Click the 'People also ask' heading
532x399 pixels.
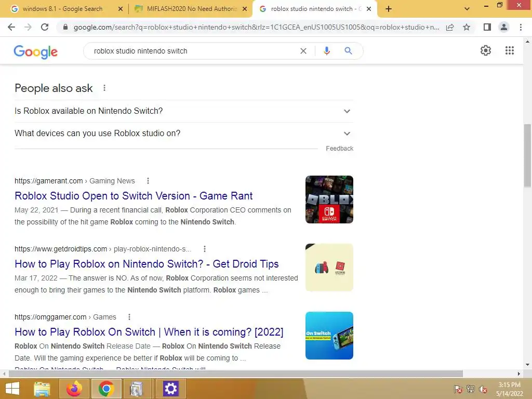(54, 88)
